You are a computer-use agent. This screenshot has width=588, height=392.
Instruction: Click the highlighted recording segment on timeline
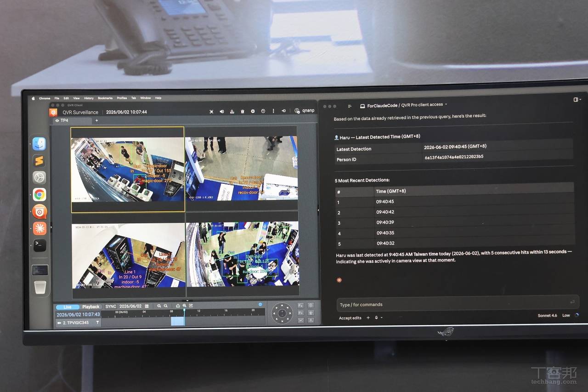point(177,321)
